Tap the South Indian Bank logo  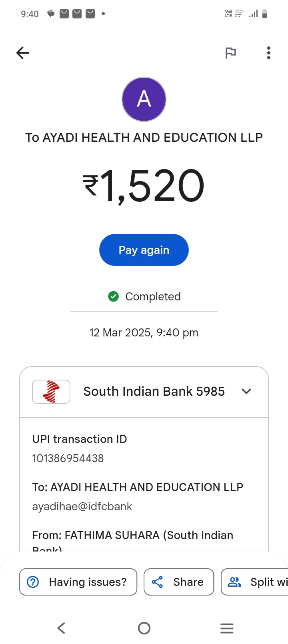pos(51,391)
